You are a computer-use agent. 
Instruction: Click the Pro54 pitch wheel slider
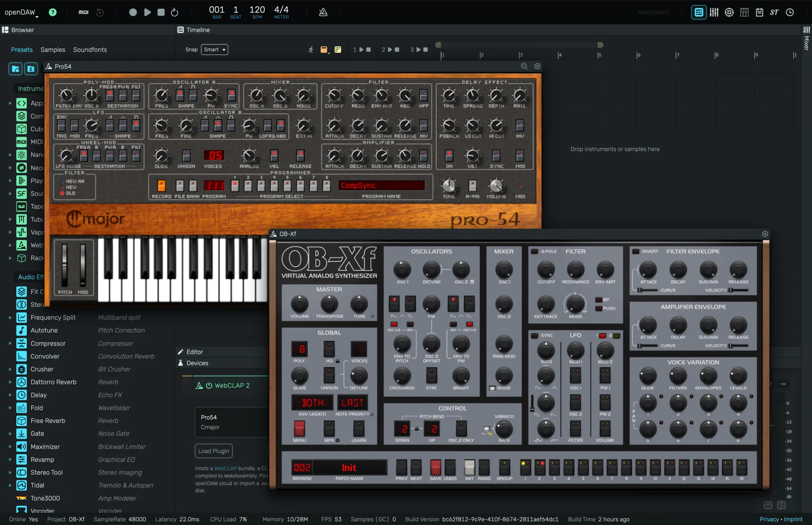[x=65, y=265]
